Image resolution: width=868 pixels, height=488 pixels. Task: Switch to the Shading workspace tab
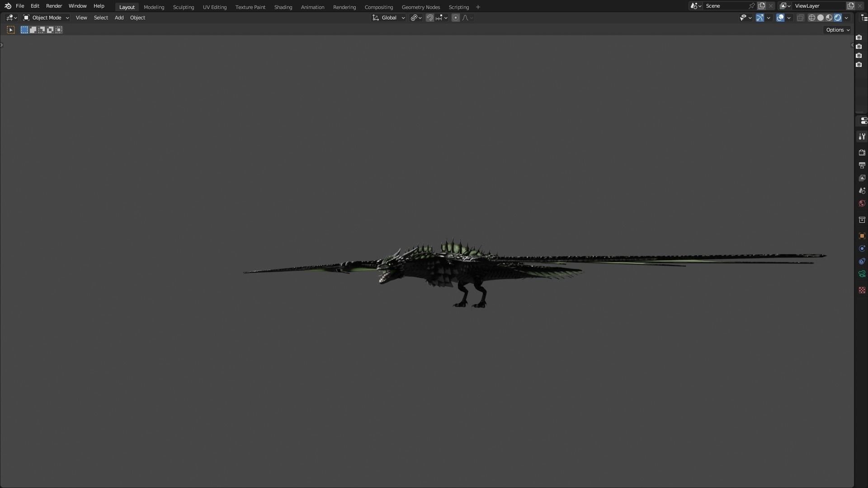tap(283, 7)
